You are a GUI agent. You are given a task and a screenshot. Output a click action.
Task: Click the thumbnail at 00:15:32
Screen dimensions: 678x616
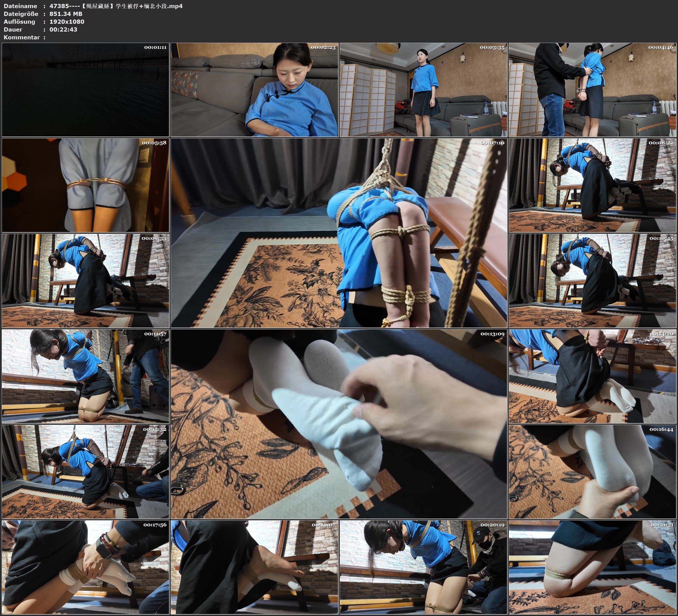[85, 471]
